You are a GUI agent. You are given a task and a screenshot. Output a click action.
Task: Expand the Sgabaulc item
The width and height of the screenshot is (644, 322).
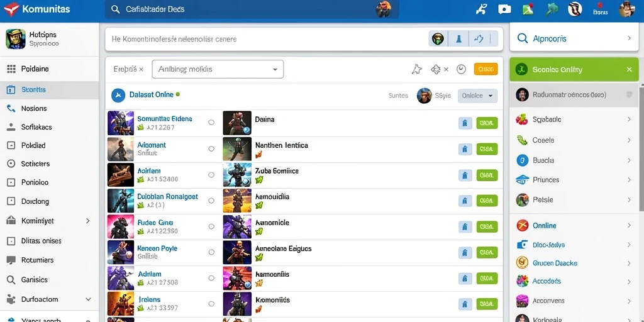(629, 119)
